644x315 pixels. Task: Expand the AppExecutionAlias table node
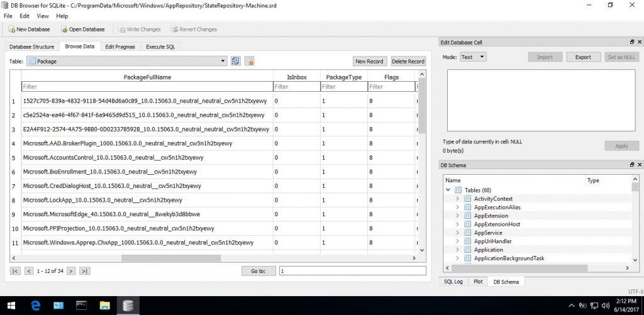click(x=457, y=207)
